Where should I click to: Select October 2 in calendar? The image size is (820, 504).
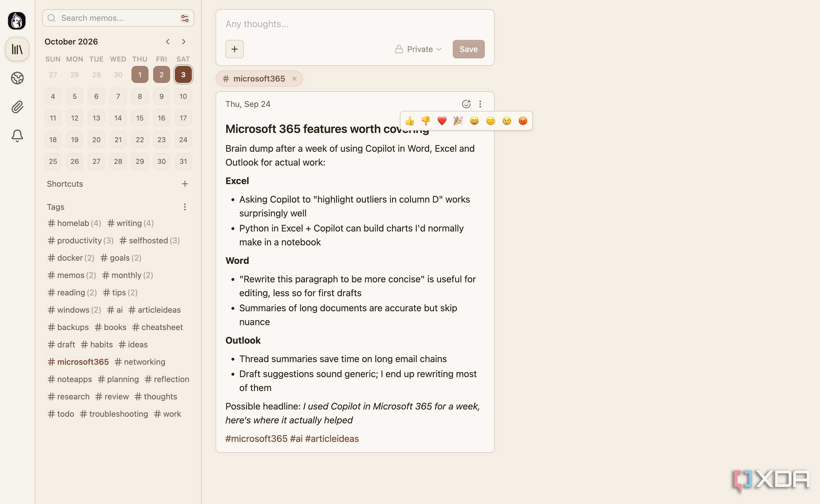(162, 75)
